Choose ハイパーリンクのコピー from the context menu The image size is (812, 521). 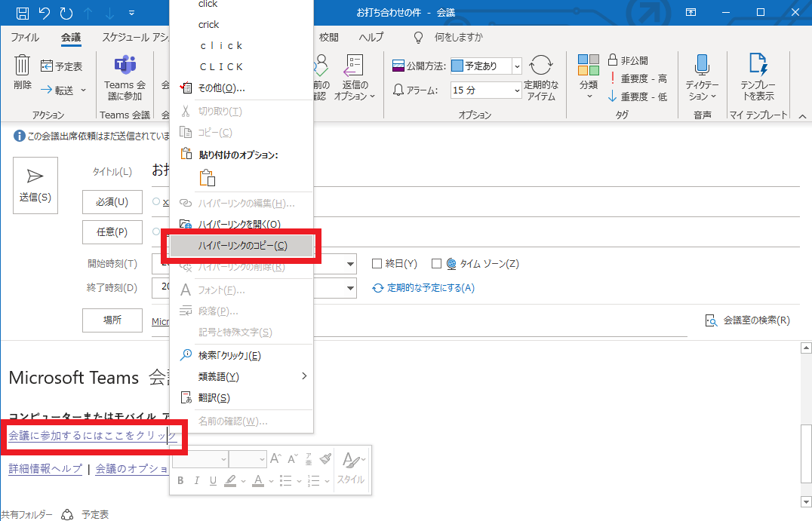coord(242,246)
